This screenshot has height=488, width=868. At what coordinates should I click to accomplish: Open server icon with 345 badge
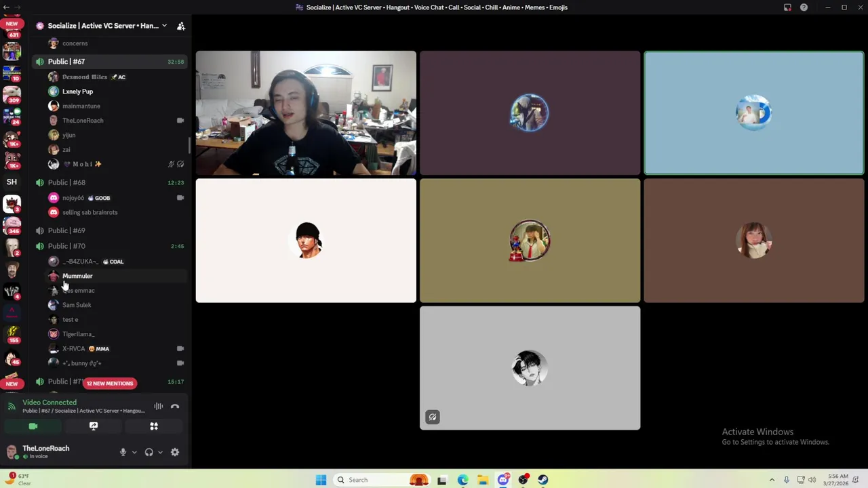(12, 226)
